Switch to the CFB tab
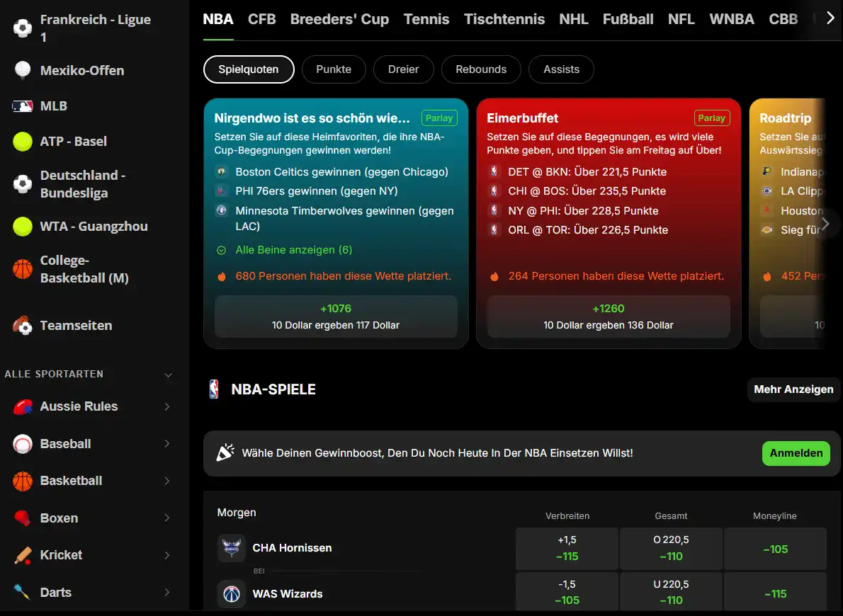This screenshot has width=843, height=616. coord(262,19)
